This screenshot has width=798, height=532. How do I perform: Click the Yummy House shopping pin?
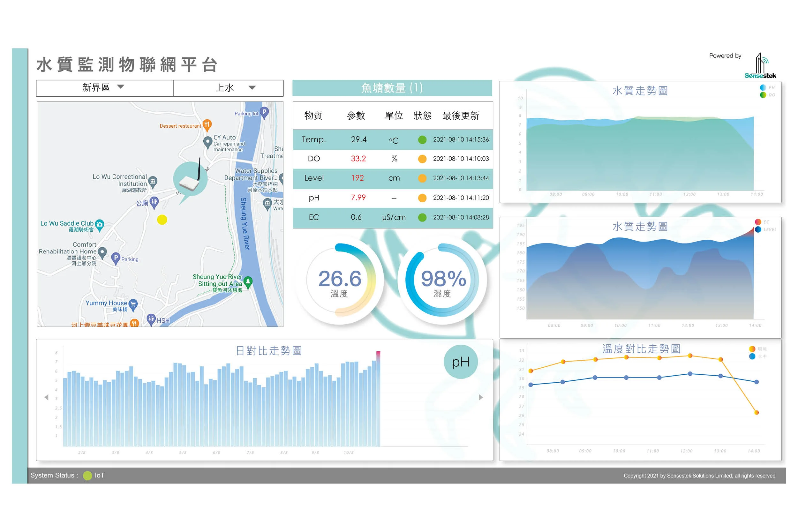tap(133, 304)
